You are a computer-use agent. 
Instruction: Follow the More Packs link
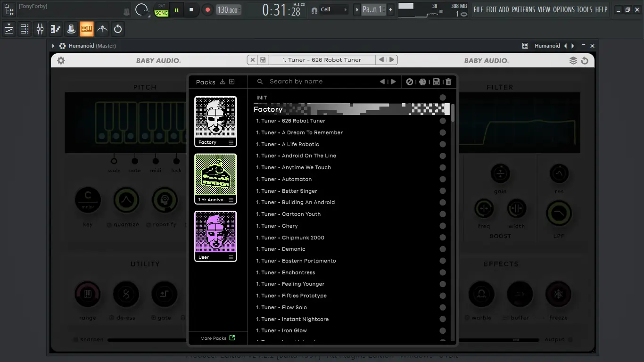(217, 338)
